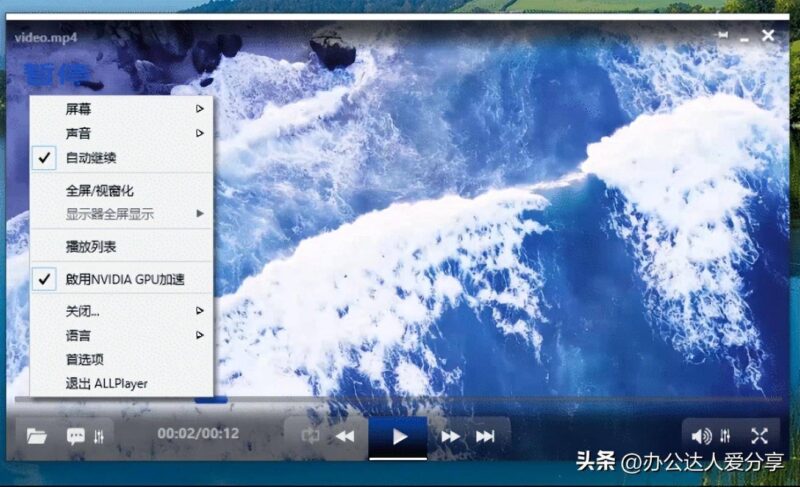
Task: Close the ALLPlayer window
Action: pyautogui.click(x=768, y=35)
